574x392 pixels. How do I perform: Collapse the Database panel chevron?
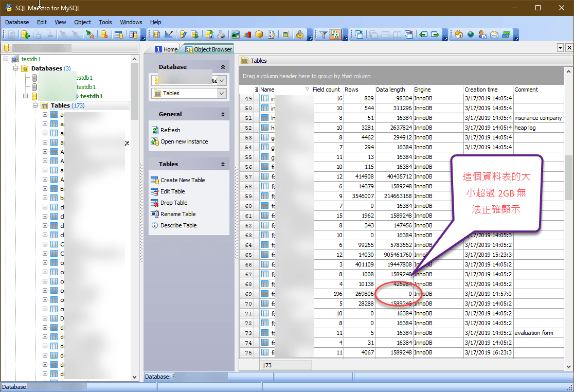[223, 67]
